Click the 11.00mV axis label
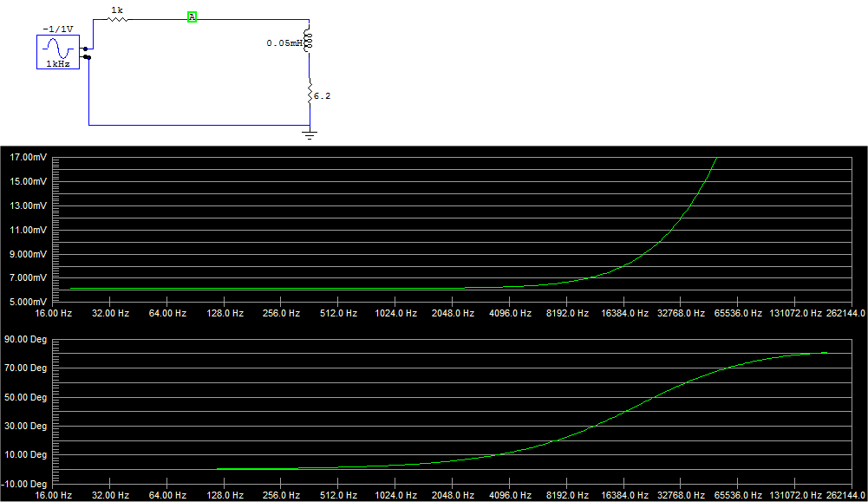This screenshot has width=868, height=502. pyautogui.click(x=29, y=230)
